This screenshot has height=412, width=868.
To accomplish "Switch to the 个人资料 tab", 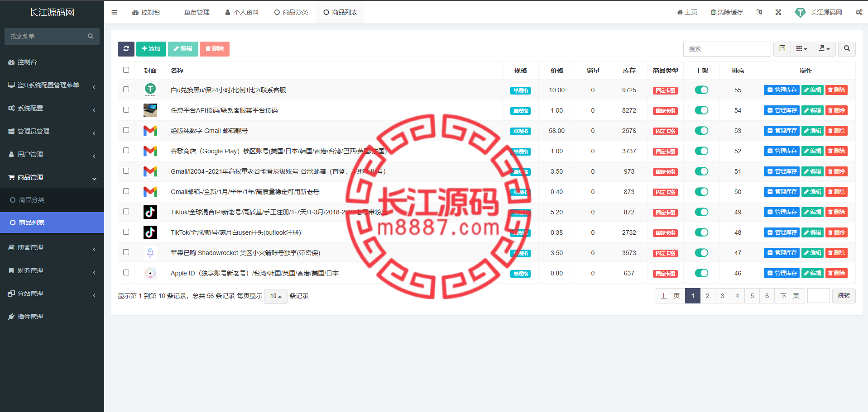I will [x=242, y=12].
